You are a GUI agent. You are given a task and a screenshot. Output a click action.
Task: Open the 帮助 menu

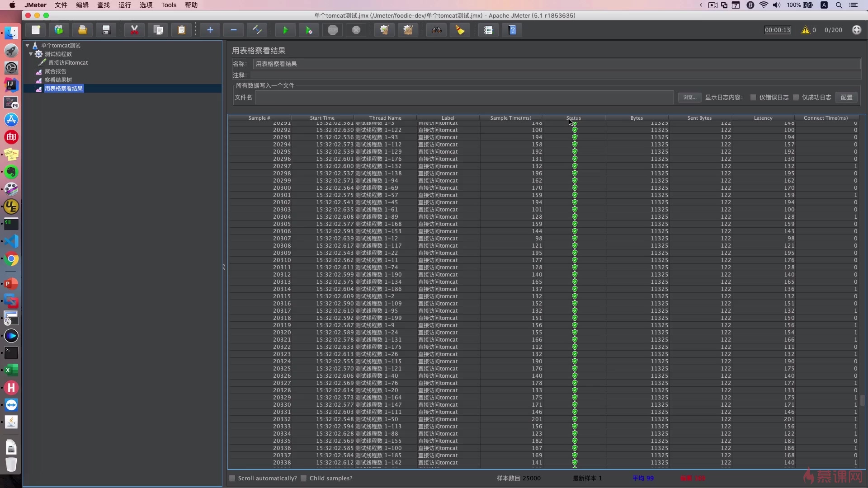191,5
